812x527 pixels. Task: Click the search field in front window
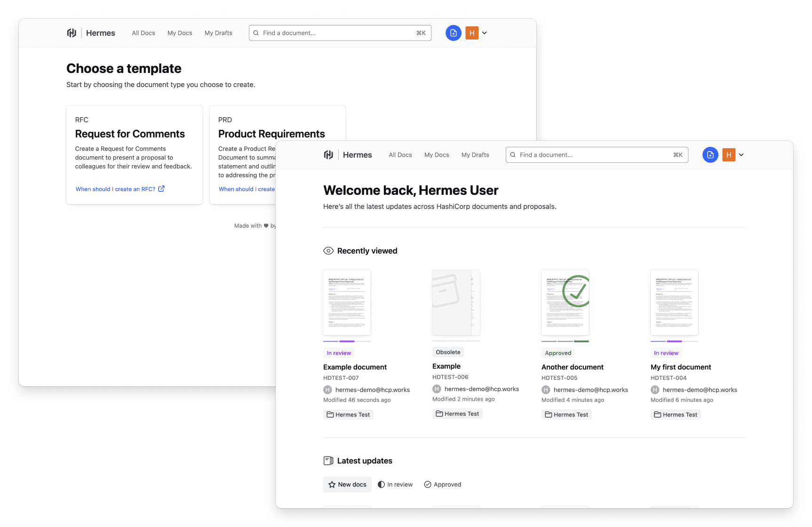597,155
